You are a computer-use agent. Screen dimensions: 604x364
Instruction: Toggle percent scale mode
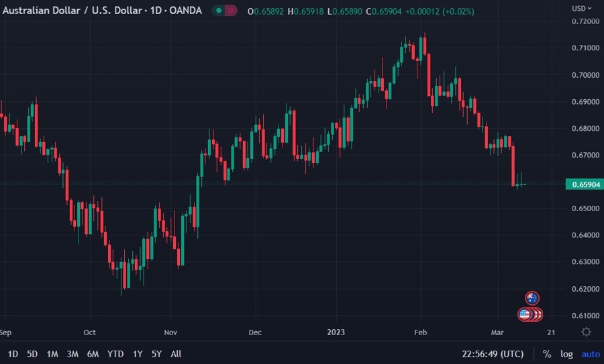546,354
